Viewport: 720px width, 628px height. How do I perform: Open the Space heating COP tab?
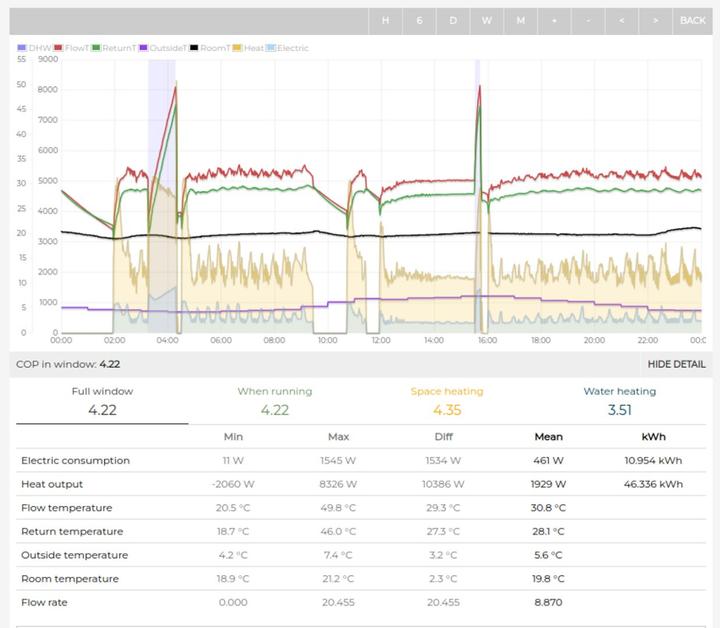[446, 401]
